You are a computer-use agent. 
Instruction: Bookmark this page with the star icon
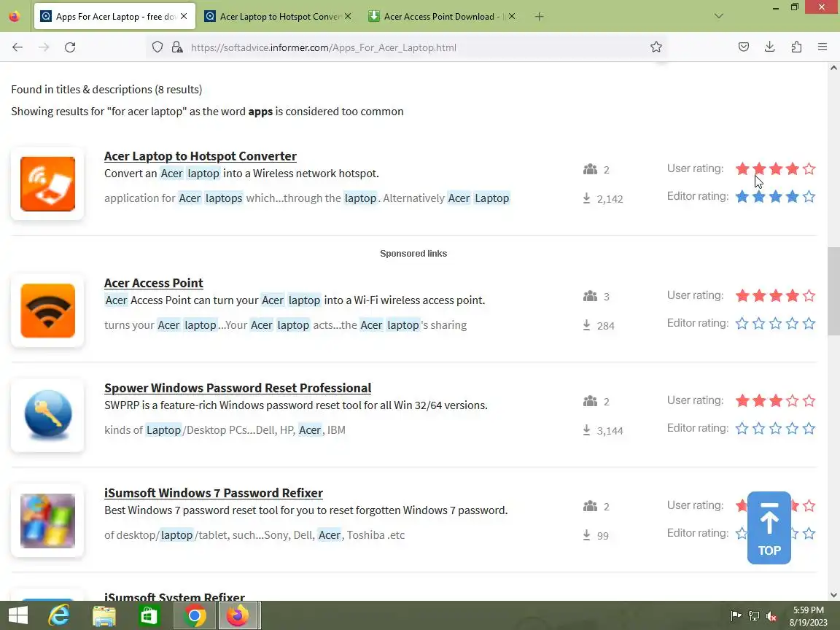[x=656, y=47]
